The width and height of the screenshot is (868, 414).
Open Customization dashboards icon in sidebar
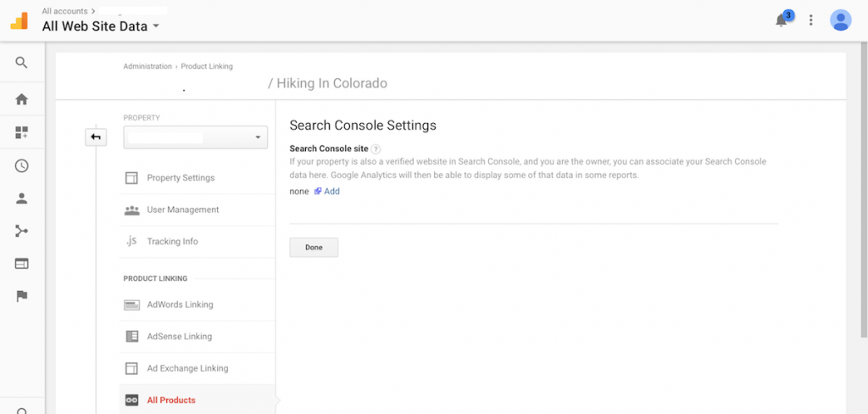point(21,132)
